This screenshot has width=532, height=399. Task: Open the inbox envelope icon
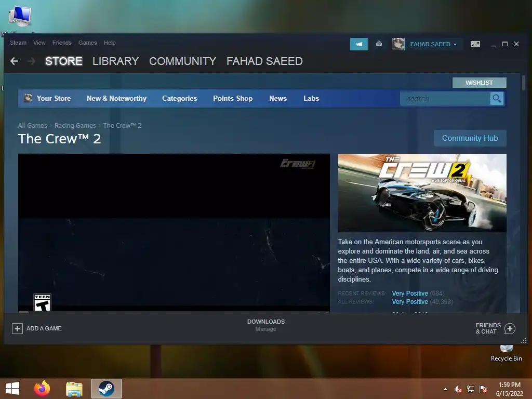379,44
